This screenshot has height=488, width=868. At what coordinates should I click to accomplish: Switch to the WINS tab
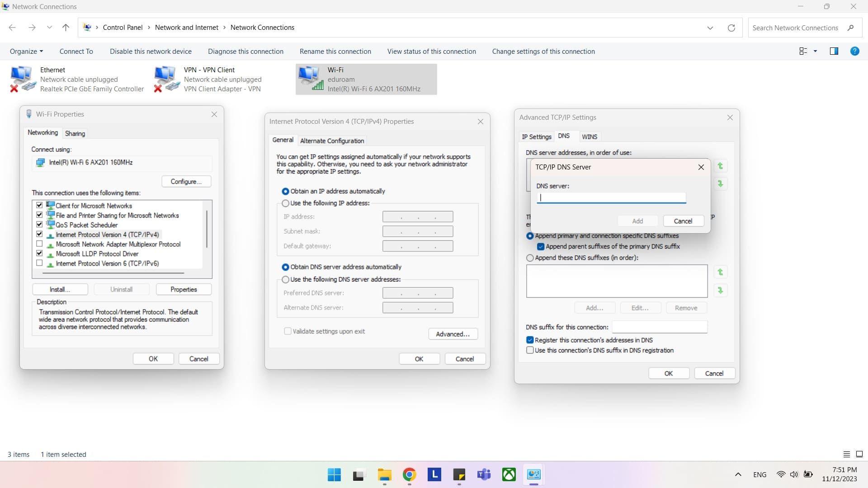pyautogui.click(x=589, y=136)
